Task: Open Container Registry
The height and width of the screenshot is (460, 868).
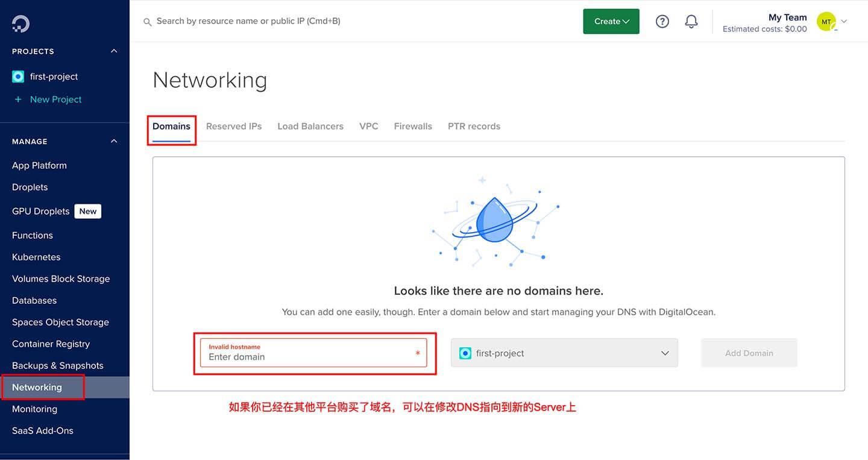Action: [x=51, y=344]
